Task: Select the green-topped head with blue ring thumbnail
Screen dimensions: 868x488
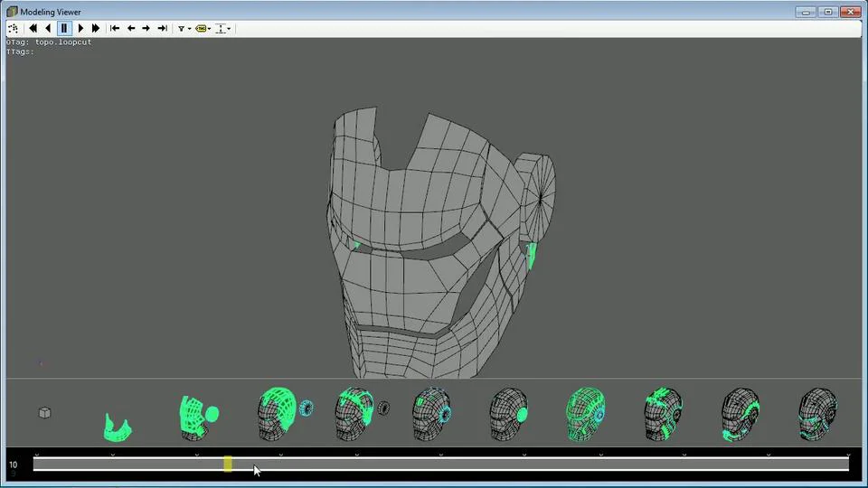Action: 285,414
